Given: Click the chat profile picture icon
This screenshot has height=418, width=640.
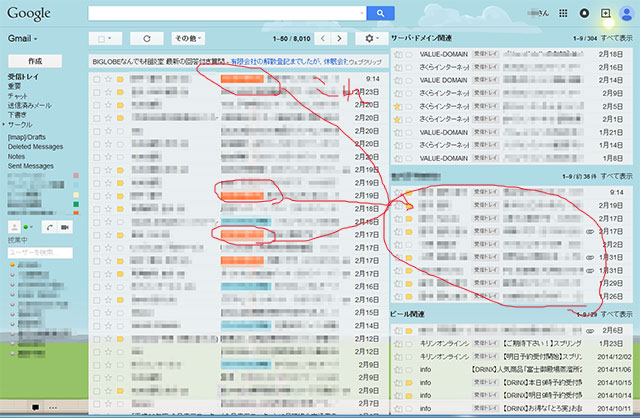Looking at the screenshot, I should tap(14, 227).
